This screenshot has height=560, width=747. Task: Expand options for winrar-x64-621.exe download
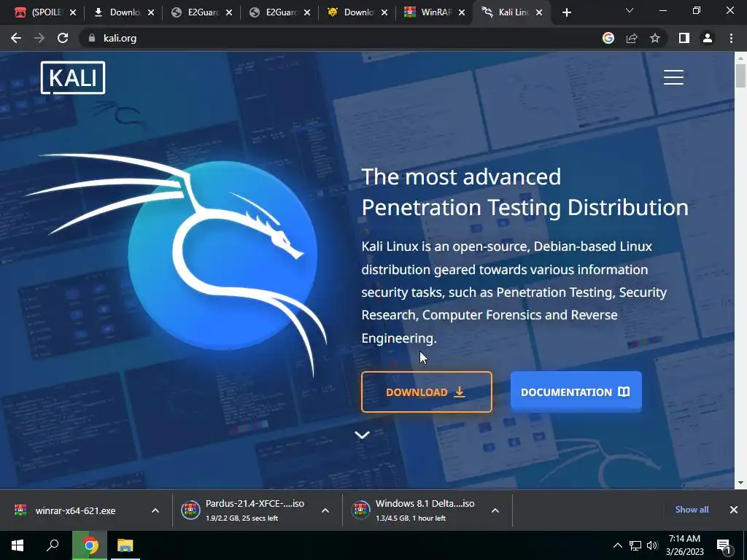coord(155,510)
